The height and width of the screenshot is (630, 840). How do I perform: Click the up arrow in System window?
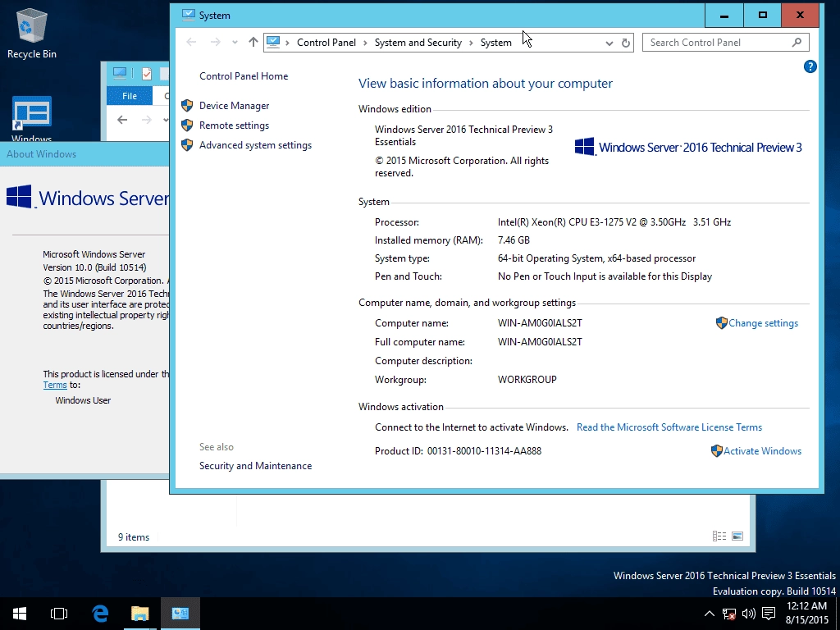pos(253,42)
